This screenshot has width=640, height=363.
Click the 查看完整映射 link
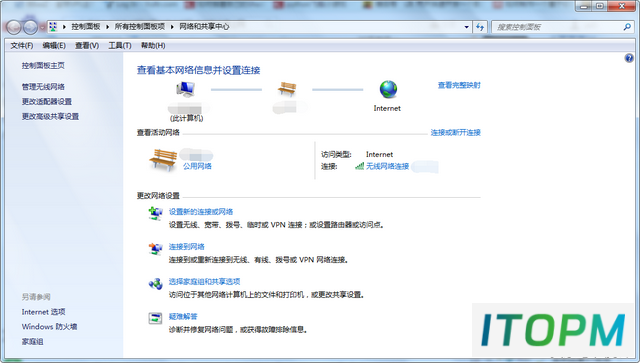click(459, 85)
